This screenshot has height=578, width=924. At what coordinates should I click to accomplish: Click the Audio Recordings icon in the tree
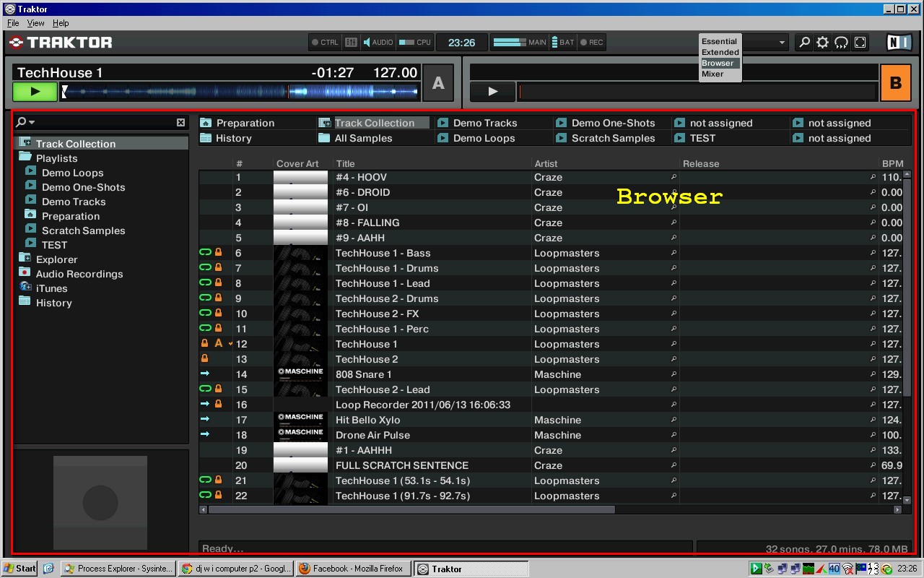[x=25, y=273]
